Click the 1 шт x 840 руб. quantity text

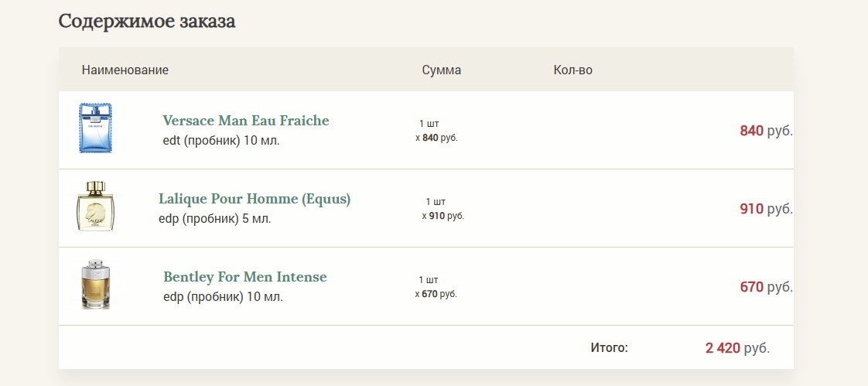click(436, 131)
